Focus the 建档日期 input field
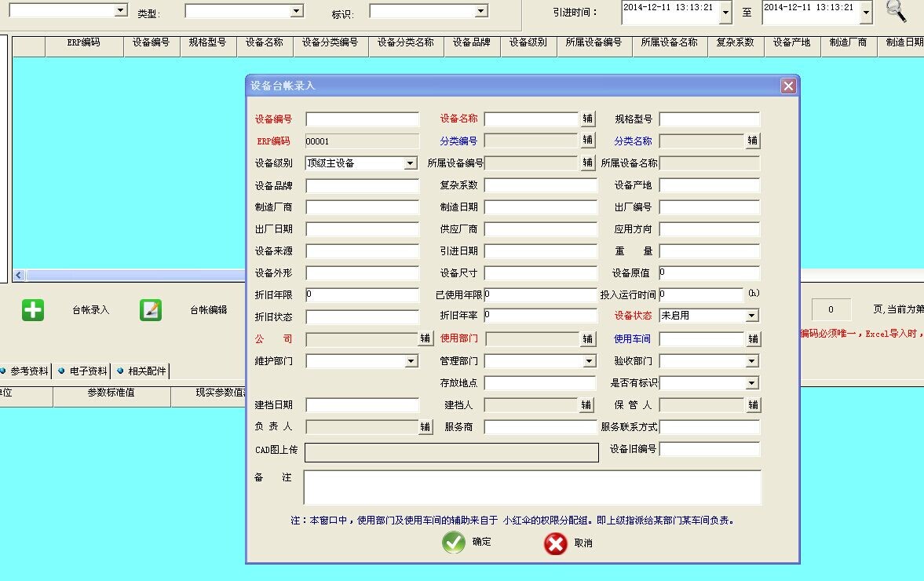 [363, 405]
